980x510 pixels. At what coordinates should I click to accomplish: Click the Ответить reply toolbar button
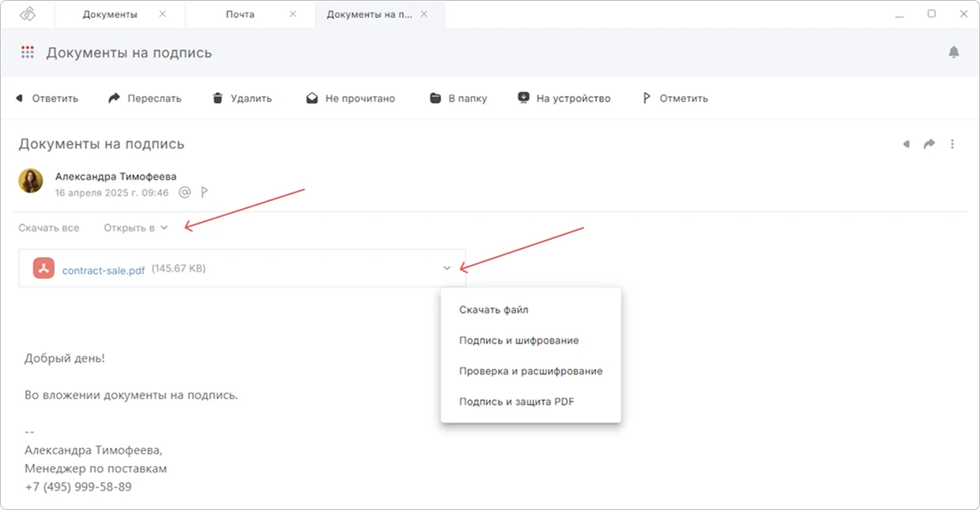[x=47, y=98]
